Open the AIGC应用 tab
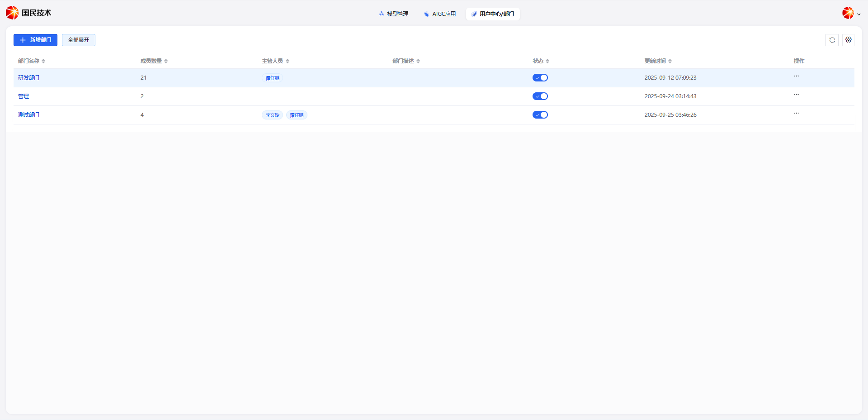 tap(440, 14)
